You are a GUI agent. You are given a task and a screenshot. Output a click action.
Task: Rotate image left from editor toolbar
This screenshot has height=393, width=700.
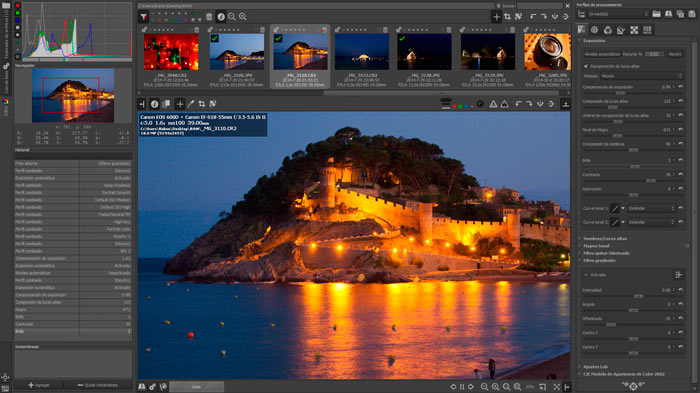coord(518,104)
